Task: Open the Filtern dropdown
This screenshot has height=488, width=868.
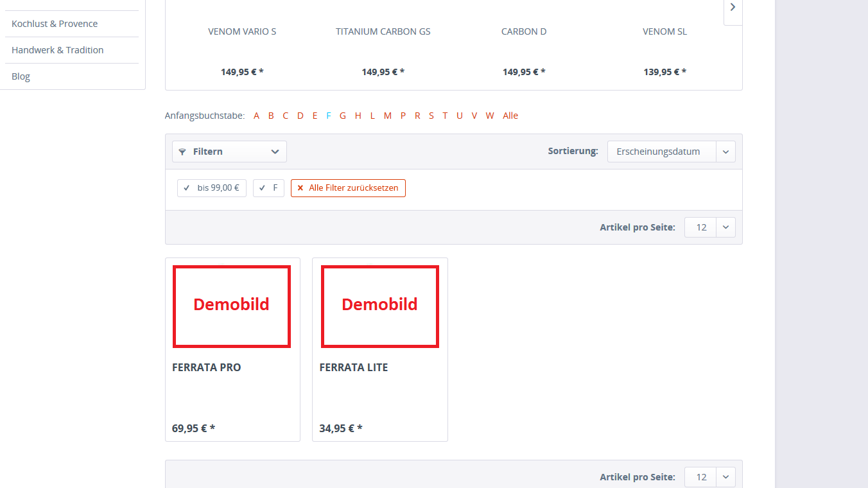Action: 229,152
